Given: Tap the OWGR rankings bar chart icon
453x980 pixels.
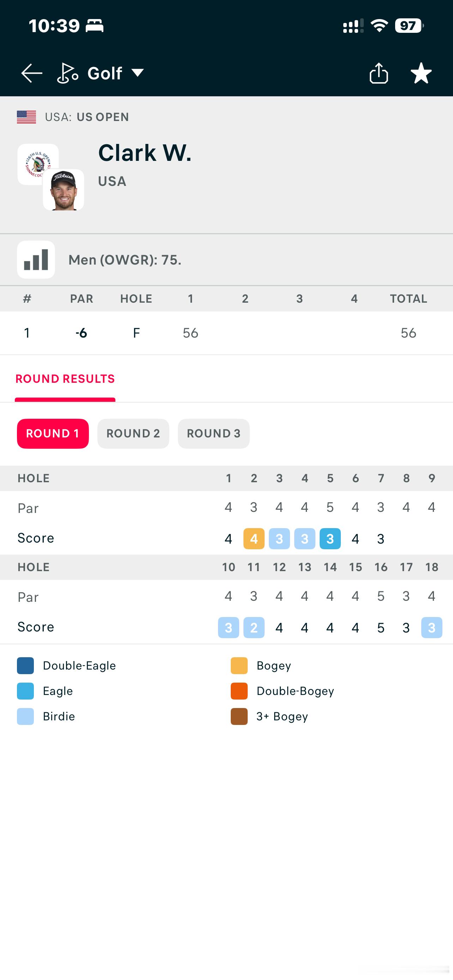Looking at the screenshot, I should [36, 260].
